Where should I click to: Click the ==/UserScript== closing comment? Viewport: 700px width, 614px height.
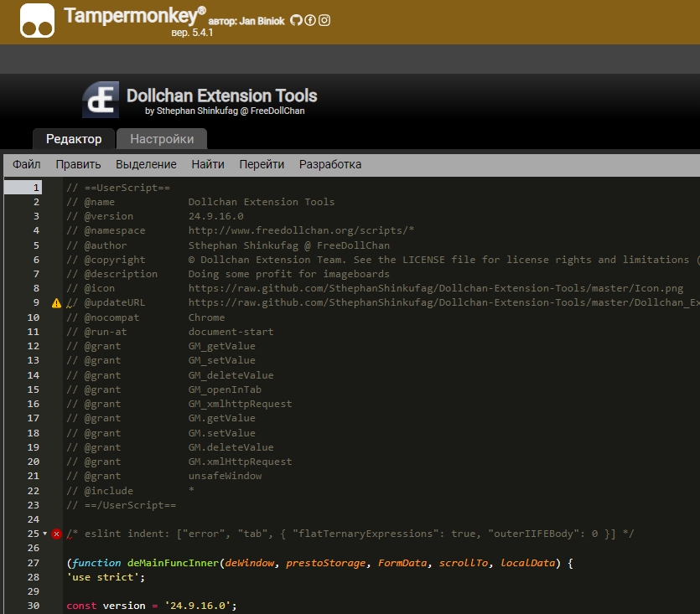(122, 505)
